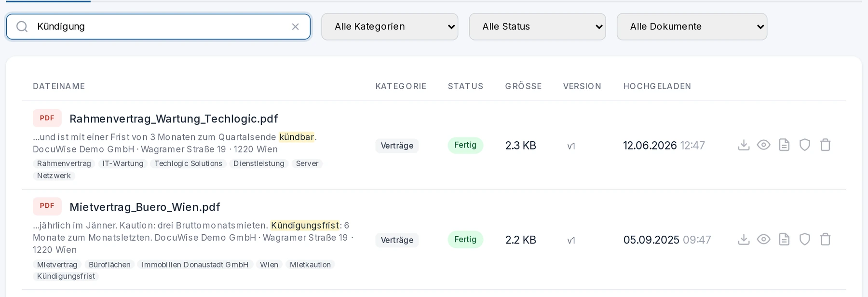This screenshot has width=868, height=297.
Task: Click shield icon in Mietvertrag row
Action: pos(805,240)
